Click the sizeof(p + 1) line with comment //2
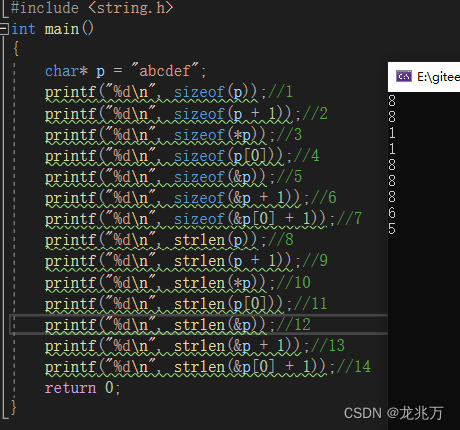Viewport: 460px width, 430px height. (x=186, y=114)
